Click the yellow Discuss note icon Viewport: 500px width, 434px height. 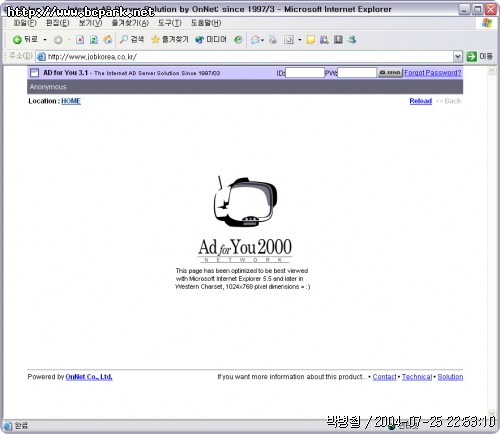pos(311,40)
